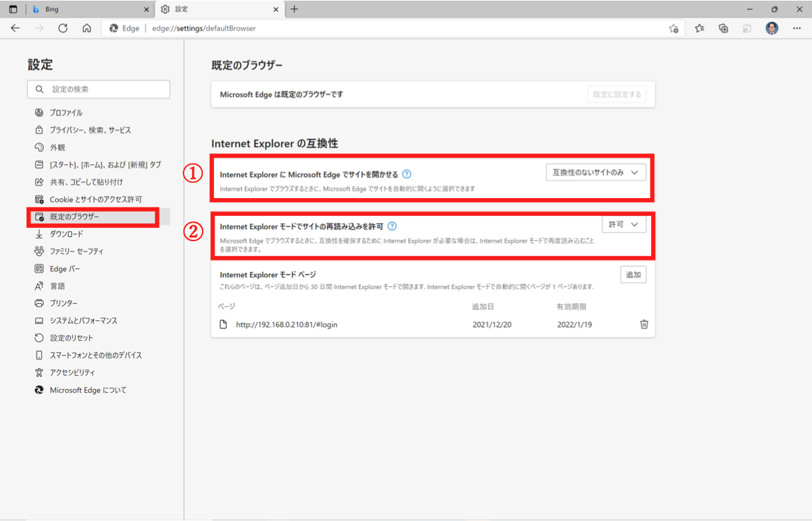Delete the 192.168.0.210 page entry with trash icon

(644, 324)
